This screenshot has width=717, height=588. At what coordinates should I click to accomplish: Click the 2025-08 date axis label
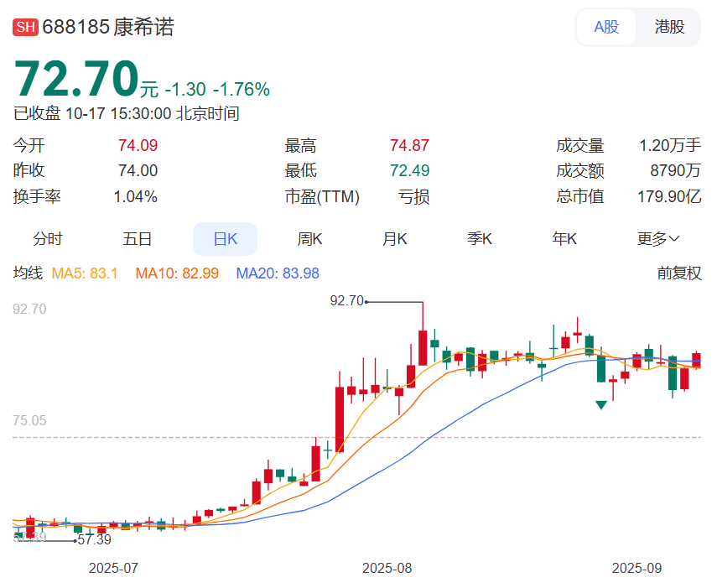pos(387,568)
